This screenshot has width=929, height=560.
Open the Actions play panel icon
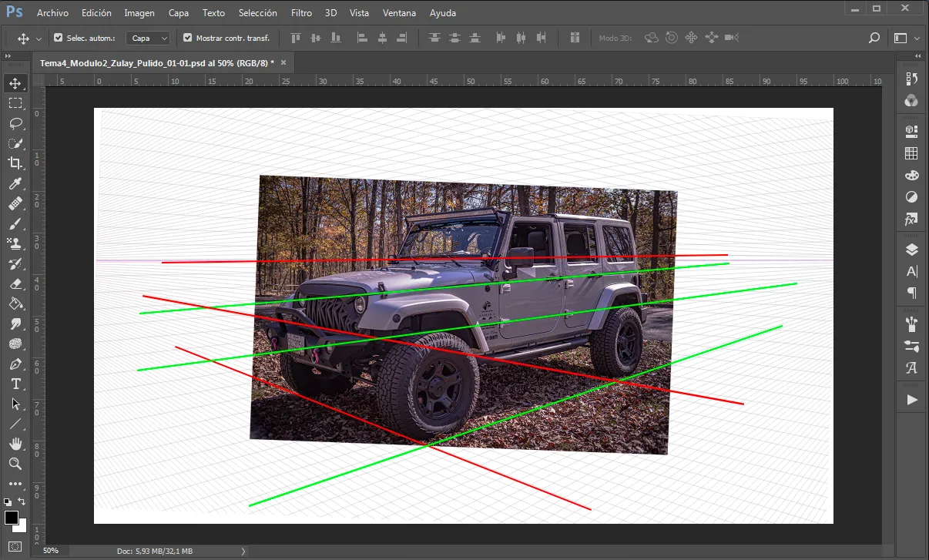[912, 400]
